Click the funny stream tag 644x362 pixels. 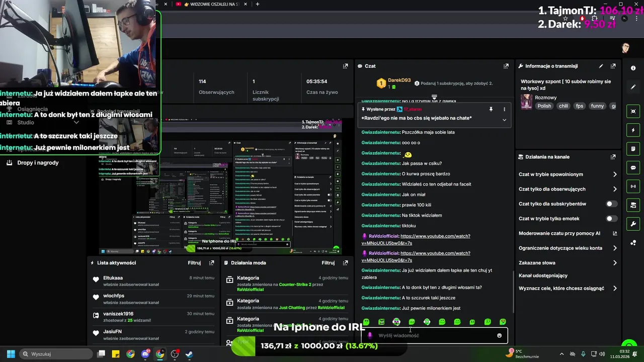597,106
